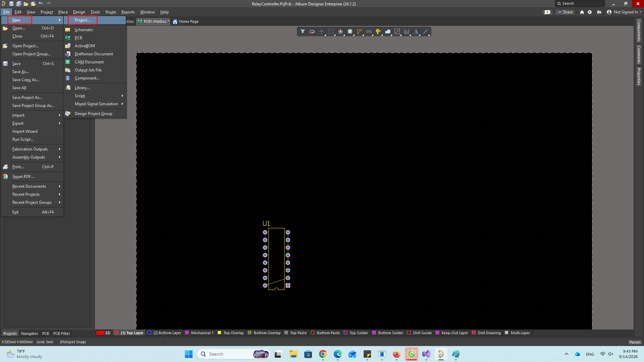Select the place dimension tool
Viewport: 644px width, 362px height.
coord(407,32)
